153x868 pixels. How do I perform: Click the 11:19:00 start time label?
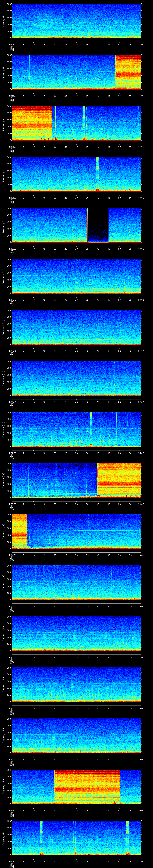point(12,300)
